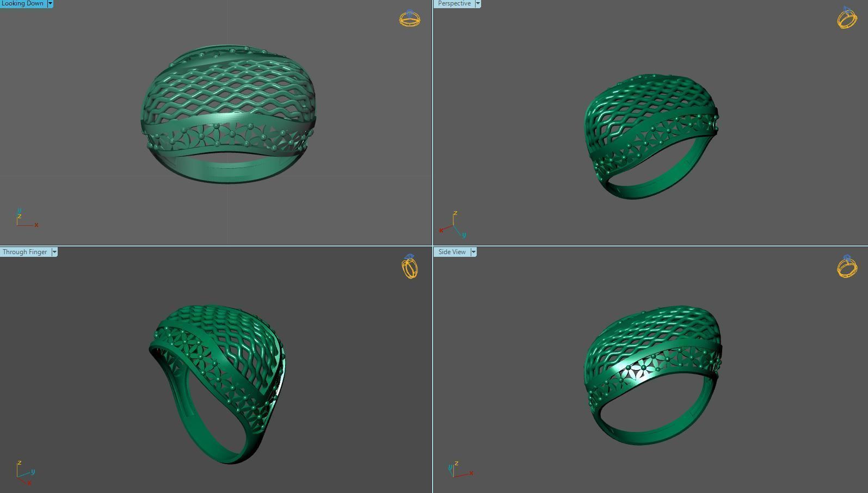
Task: Click the ring orientation icon in Through Finger viewport
Action: coord(410,266)
